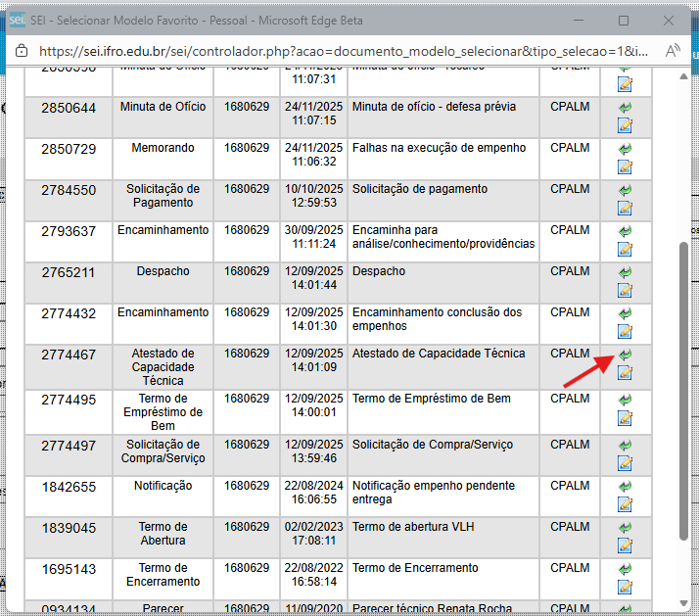Screen dimensions: 699x616
Task: Click document number 2774467 cell
Action: click(x=69, y=355)
